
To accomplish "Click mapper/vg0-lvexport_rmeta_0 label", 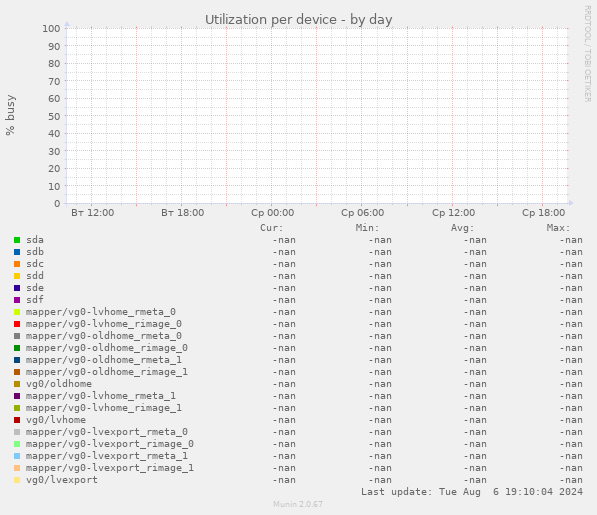I will (107, 432).
